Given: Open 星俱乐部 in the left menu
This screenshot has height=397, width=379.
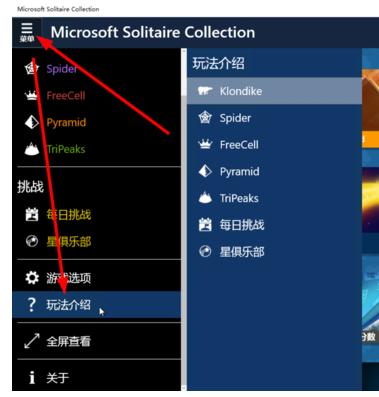Looking at the screenshot, I should [97, 241].
